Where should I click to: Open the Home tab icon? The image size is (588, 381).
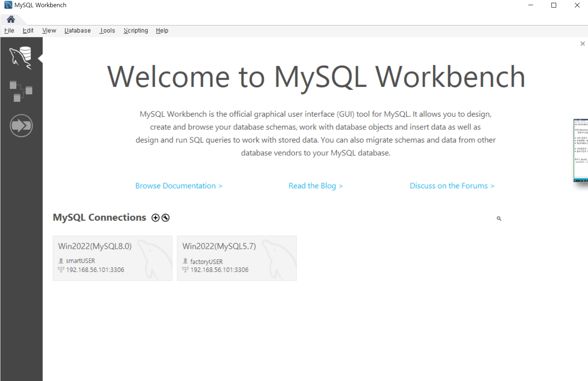(x=11, y=19)
